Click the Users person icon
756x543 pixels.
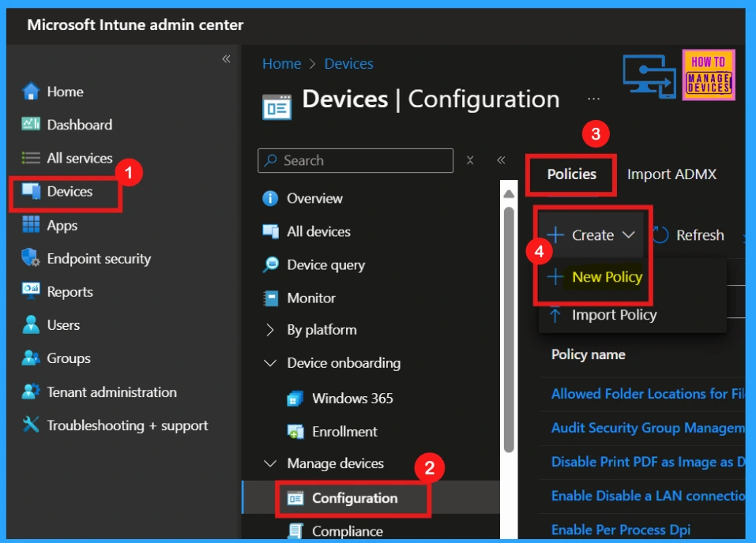[x=31, y=324]
